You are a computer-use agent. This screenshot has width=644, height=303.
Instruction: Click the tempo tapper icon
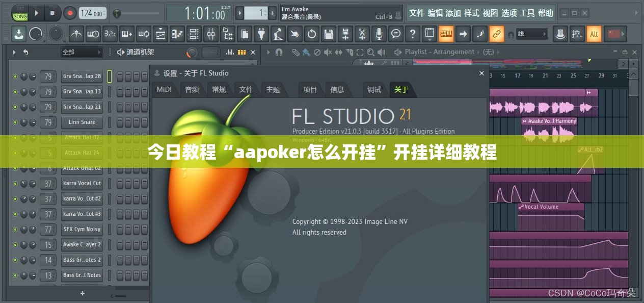[278, 34]
